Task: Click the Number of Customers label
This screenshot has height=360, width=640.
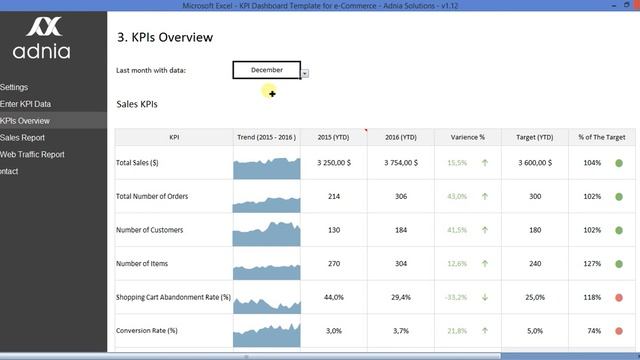Action: point(149,230)
